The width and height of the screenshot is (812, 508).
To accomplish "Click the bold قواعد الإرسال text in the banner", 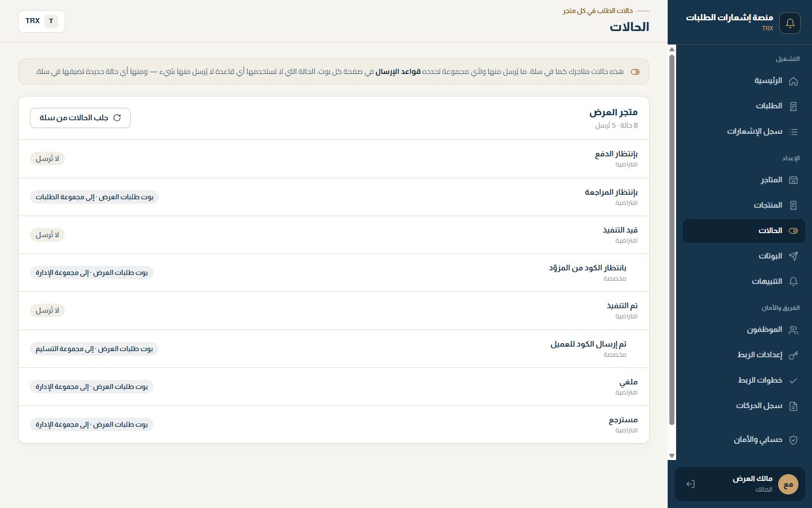I will pyautogui.click(x=398, y=72).
